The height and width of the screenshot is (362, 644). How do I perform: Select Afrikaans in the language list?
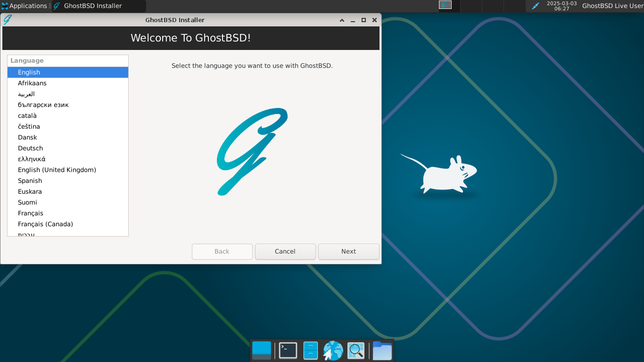click(x=68, y=83)
